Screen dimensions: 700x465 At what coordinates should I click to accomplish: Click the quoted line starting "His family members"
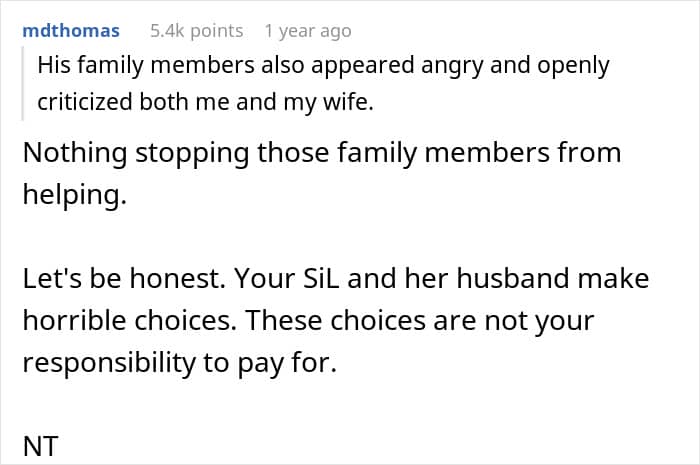(323, 65)
